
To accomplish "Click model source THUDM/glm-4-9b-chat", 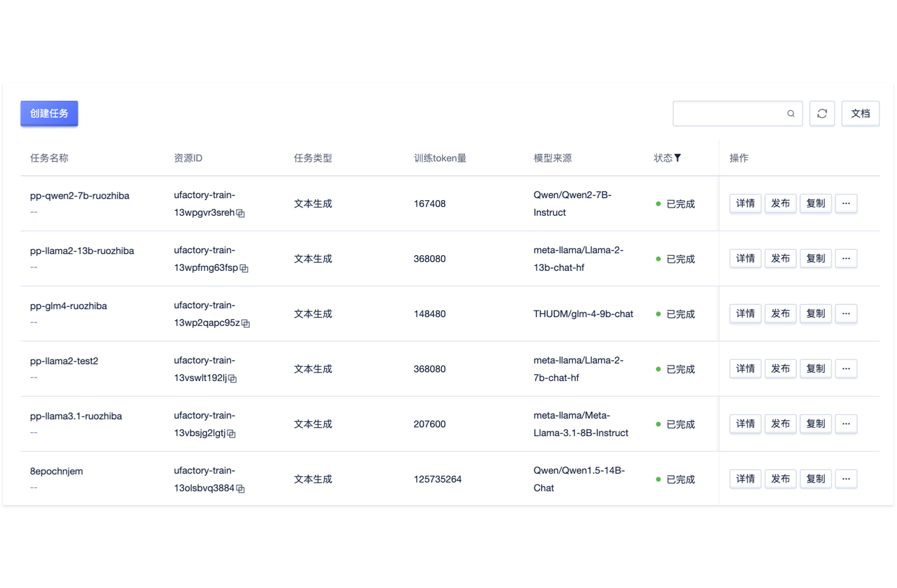I will (583, 314).
